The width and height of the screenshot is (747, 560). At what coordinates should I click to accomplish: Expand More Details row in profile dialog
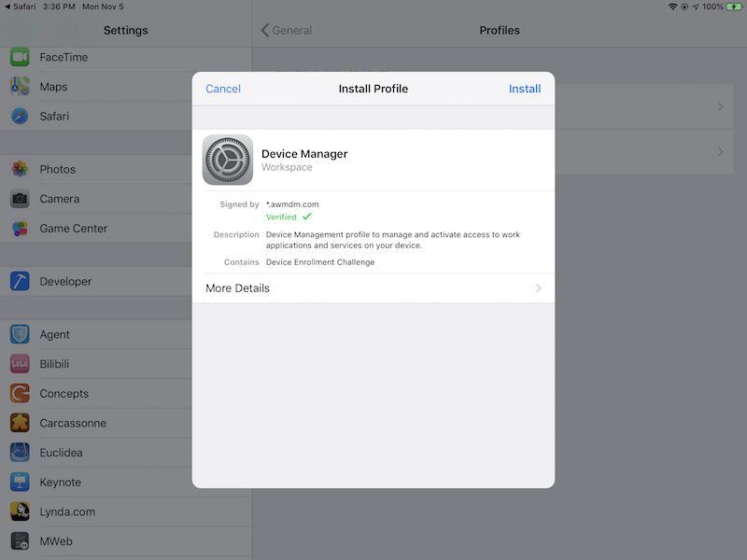[373, 288]
